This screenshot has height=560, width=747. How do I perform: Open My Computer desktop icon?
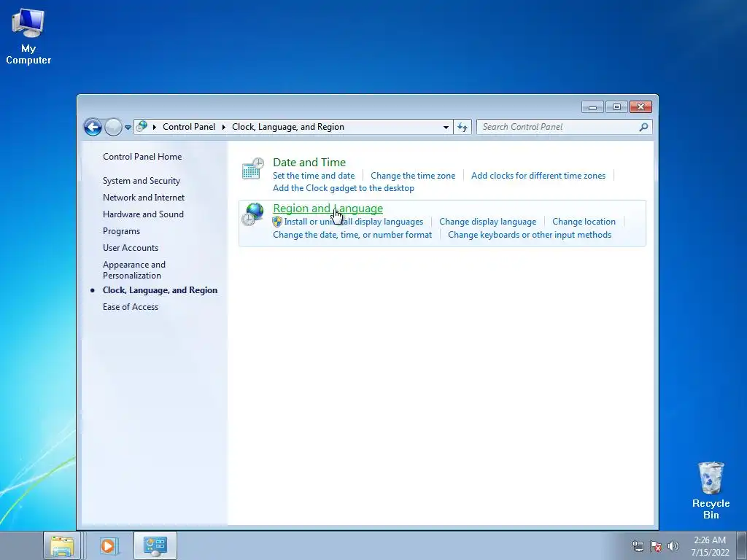point(28,37)
